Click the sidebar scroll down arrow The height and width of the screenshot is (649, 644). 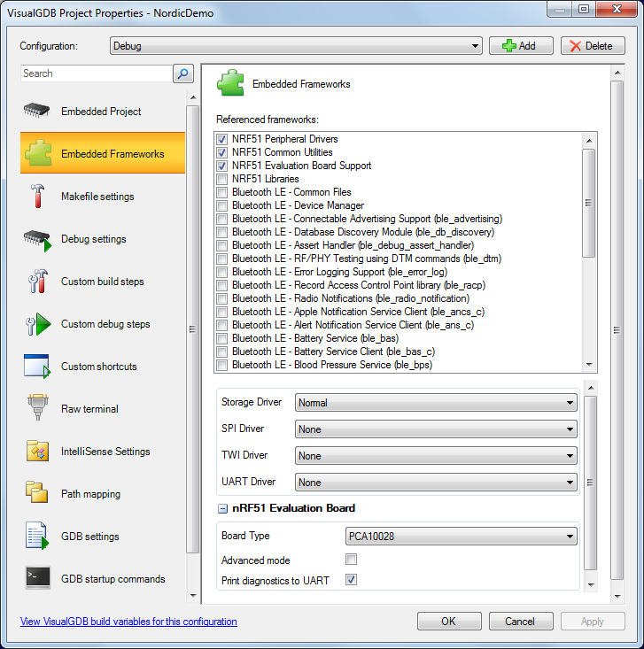(x=193, y=596)
